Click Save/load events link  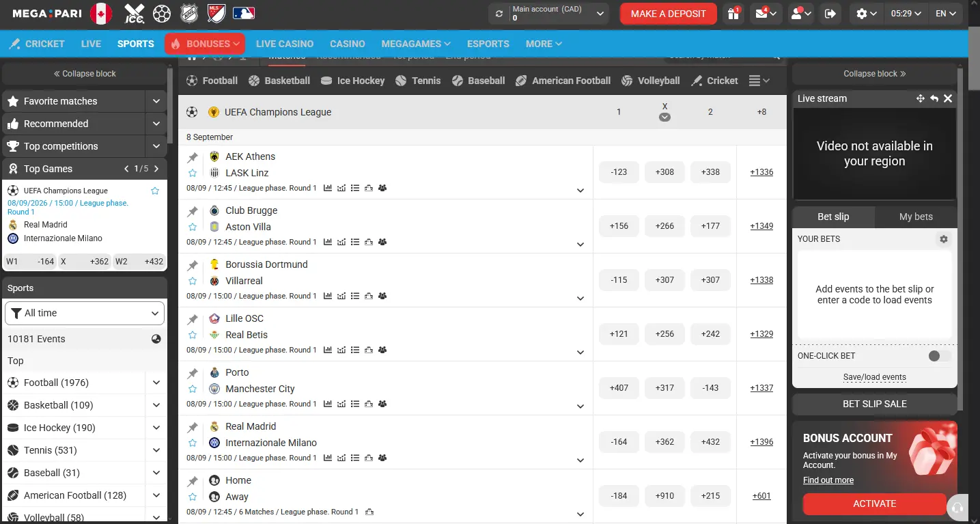click(875, 377)
